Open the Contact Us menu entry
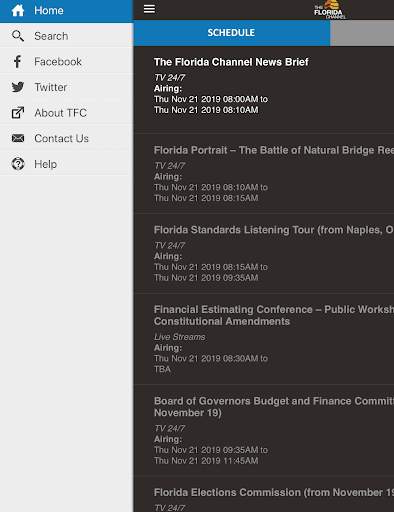394x512 pixels. tap(66, 138)
